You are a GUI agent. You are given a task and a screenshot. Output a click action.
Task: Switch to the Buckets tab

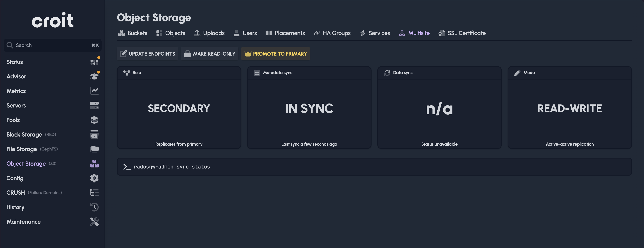[133, 33]
